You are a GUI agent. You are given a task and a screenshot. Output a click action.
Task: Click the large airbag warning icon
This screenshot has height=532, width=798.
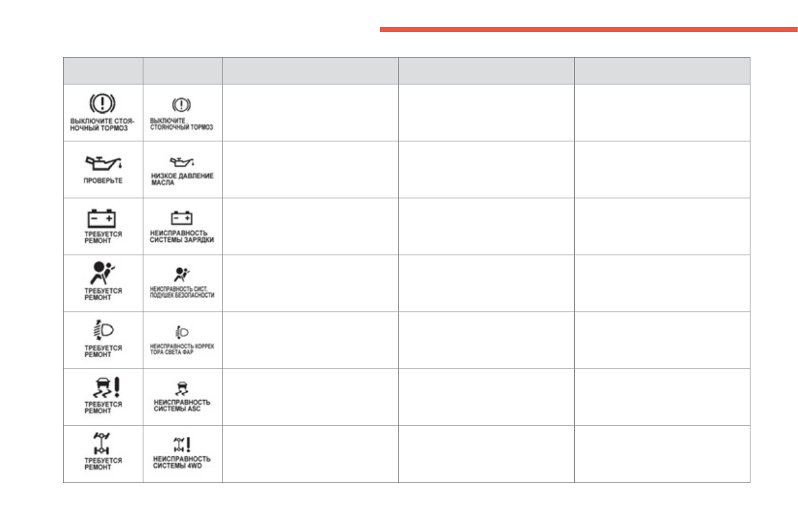103,275
